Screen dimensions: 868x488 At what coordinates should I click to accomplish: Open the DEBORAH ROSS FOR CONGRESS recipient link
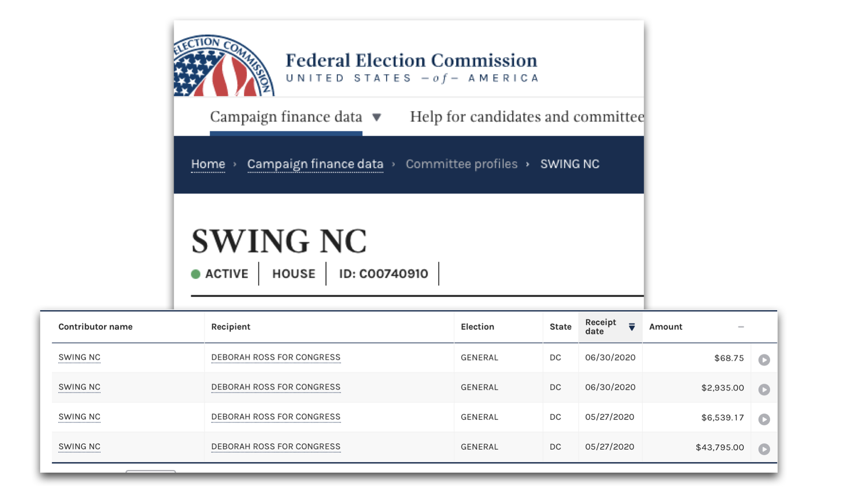click(275, 357)
